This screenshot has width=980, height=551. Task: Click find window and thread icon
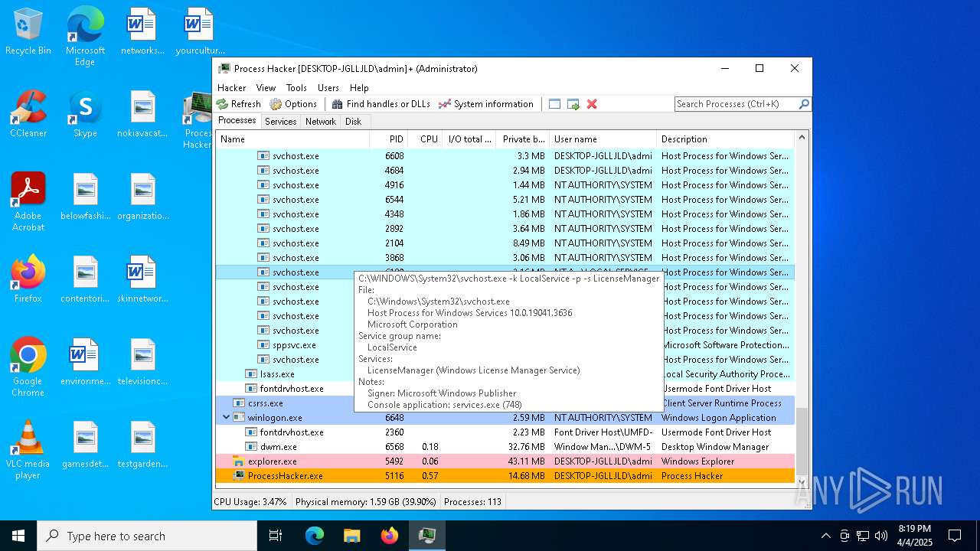[x=573, y=104]
